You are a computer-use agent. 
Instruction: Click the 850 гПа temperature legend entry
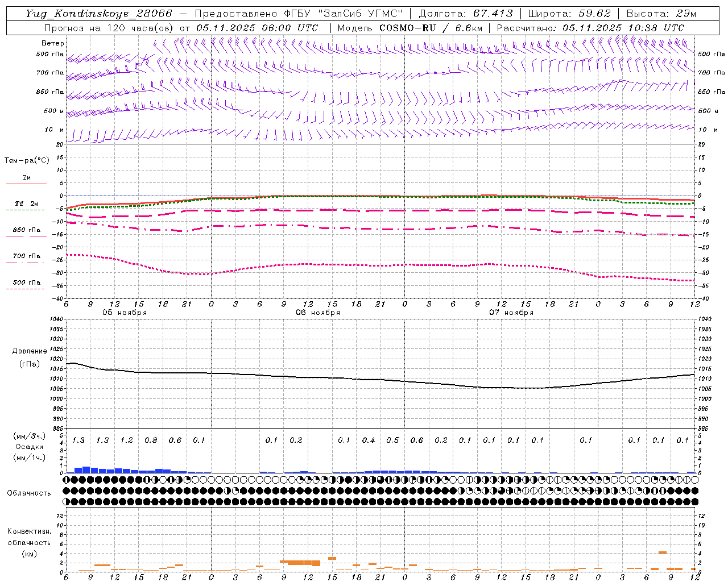pyautogui.click(x=27, y=230)
